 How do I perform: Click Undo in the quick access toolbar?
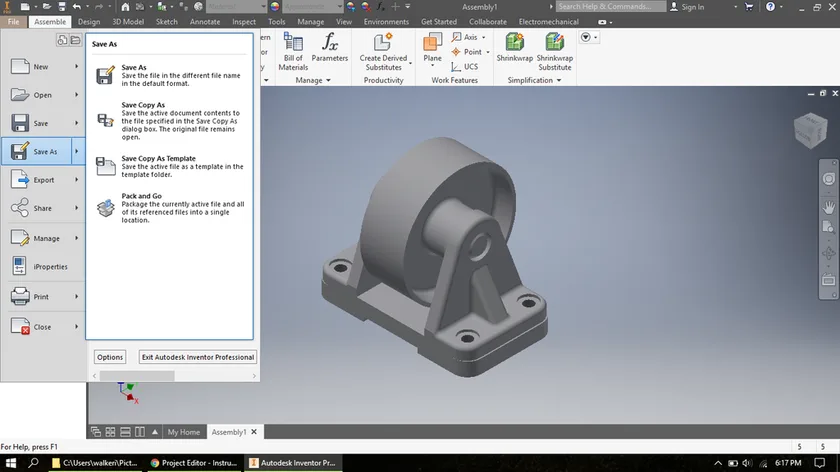coord(77,7)
